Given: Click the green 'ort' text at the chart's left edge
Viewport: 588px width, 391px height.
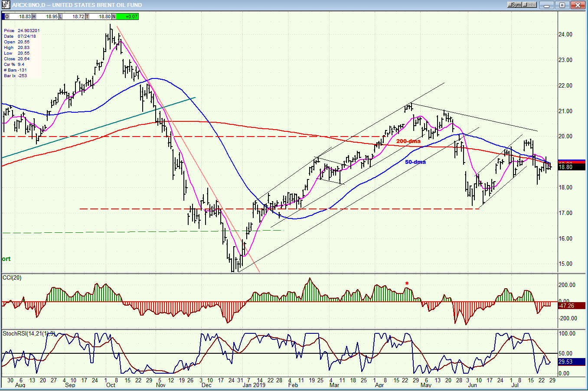Looking at the screenshot, I should point(6,259).
